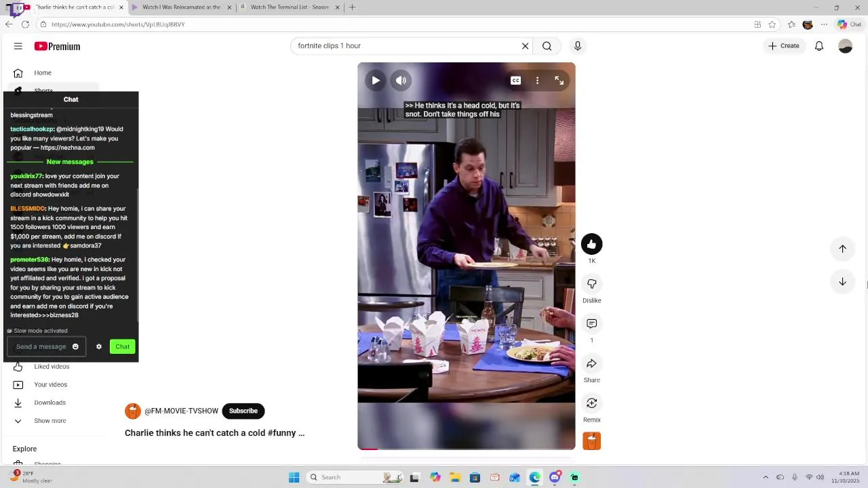Screen dimensions: 868x488
Task: Go back in the browser
Action: click(x=9, y=24)
